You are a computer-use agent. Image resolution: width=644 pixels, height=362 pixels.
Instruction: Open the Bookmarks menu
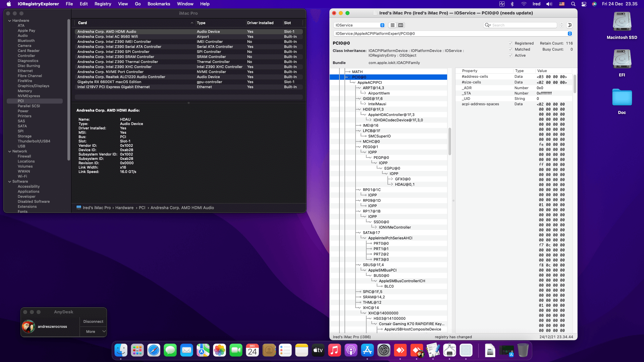(159, 4)
